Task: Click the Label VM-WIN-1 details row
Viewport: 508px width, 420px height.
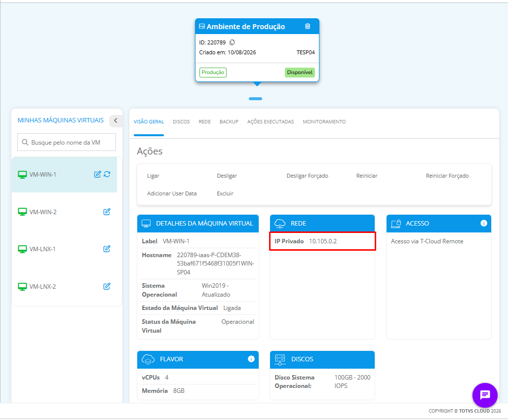Action: (x=197, y=241)
